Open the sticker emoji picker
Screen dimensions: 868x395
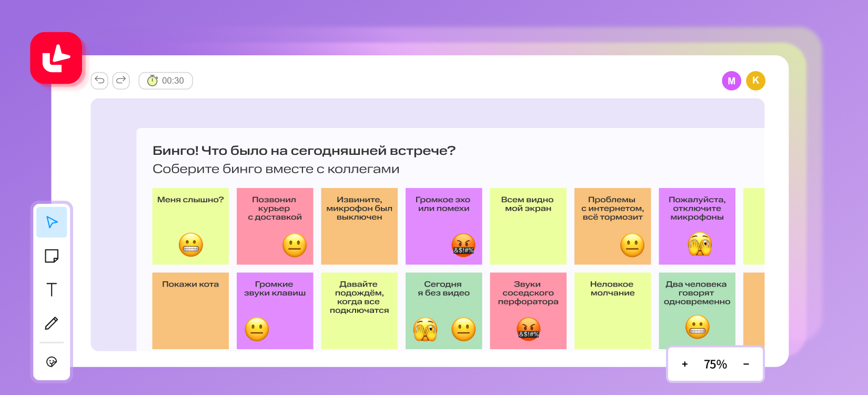[52, 362]
